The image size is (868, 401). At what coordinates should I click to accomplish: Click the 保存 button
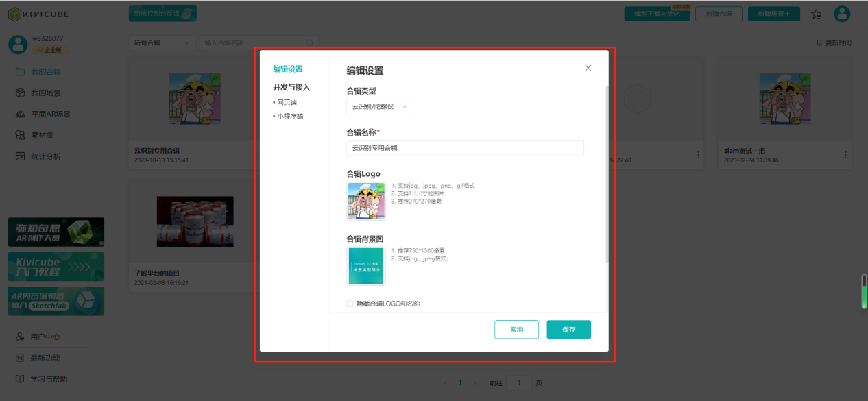(x=568, y=330)
